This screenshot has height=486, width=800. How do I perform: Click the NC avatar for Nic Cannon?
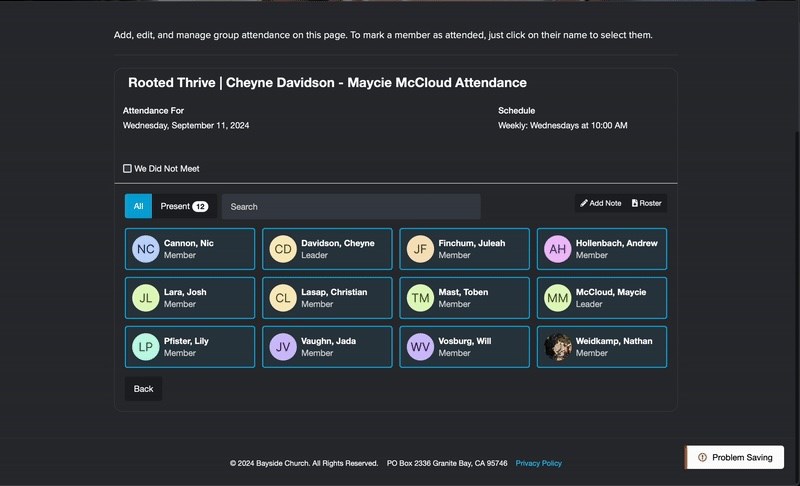point(145,249)
